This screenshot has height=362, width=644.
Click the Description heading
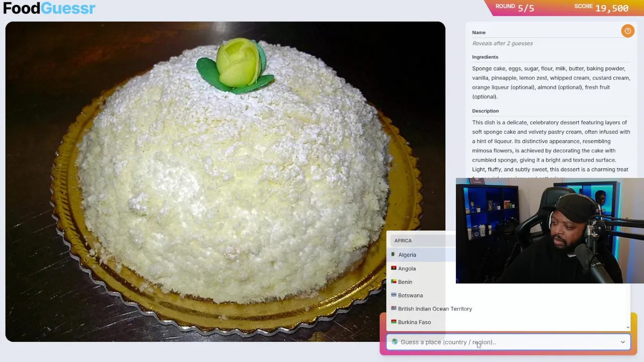click(x=486, y=111)
